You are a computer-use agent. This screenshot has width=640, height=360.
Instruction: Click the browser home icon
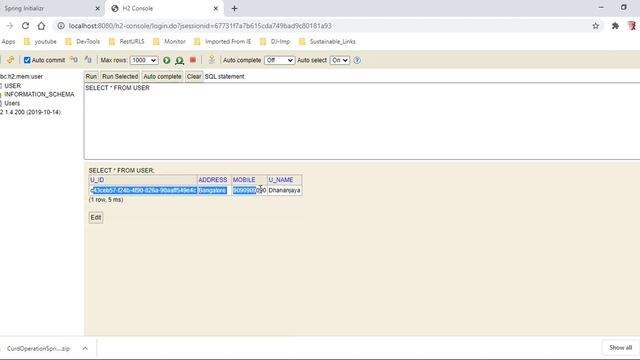[41, 26]
